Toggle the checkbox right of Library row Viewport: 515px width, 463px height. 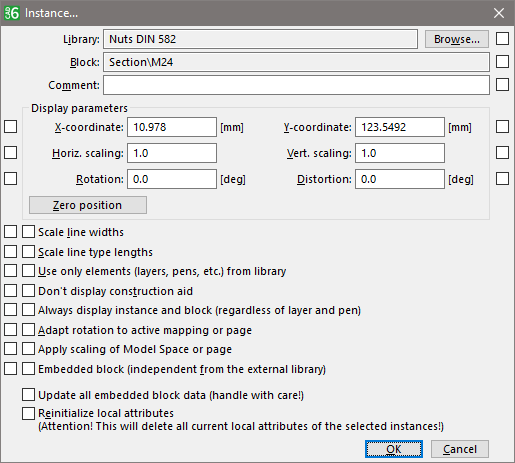click(x=502, y=39)
